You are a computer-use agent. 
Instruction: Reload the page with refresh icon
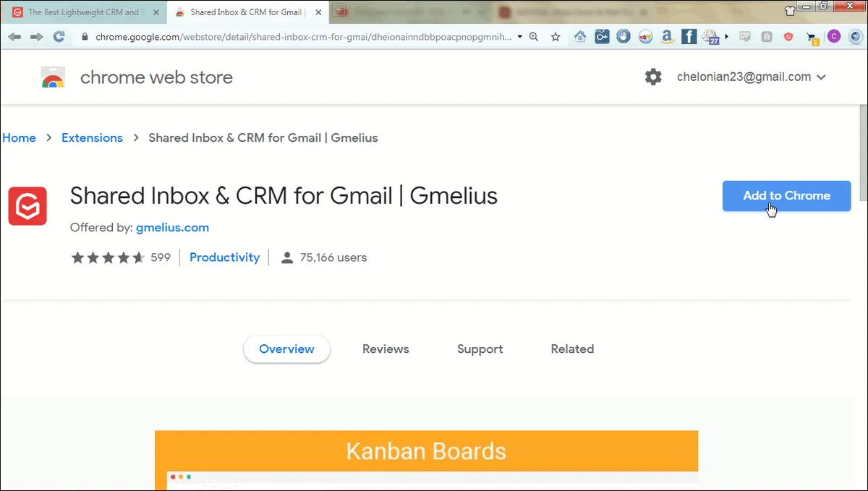coord(59,37)
